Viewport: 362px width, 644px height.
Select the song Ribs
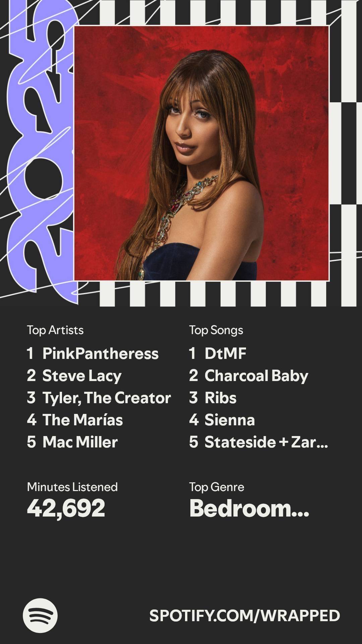click(221, 398)
